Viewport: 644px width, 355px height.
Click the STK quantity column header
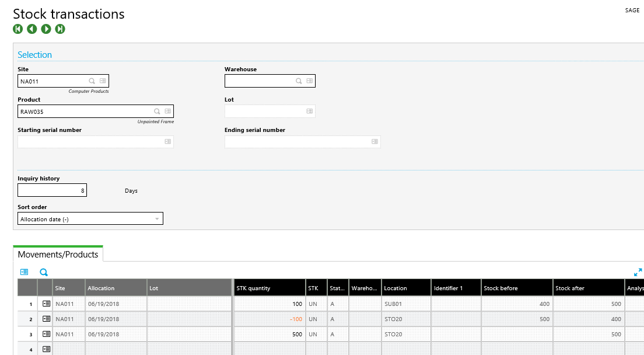269,288
